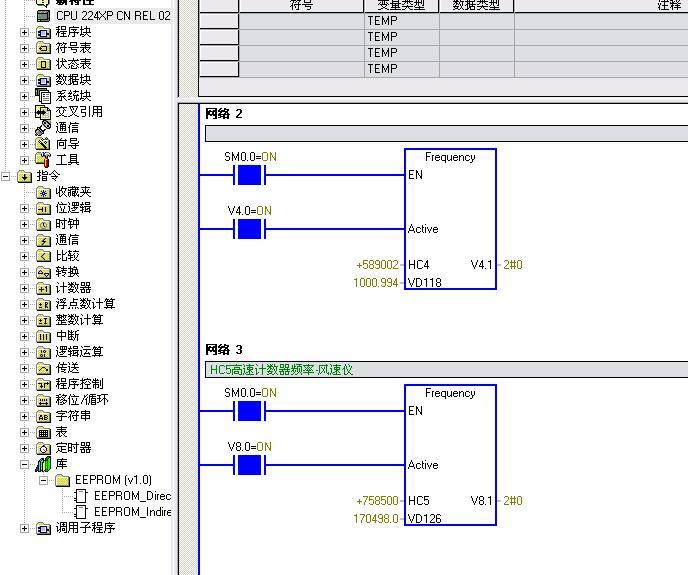The image size is (688, 575).
Task: Open the 交叉引用 cross reference icon
Action: 43,112
